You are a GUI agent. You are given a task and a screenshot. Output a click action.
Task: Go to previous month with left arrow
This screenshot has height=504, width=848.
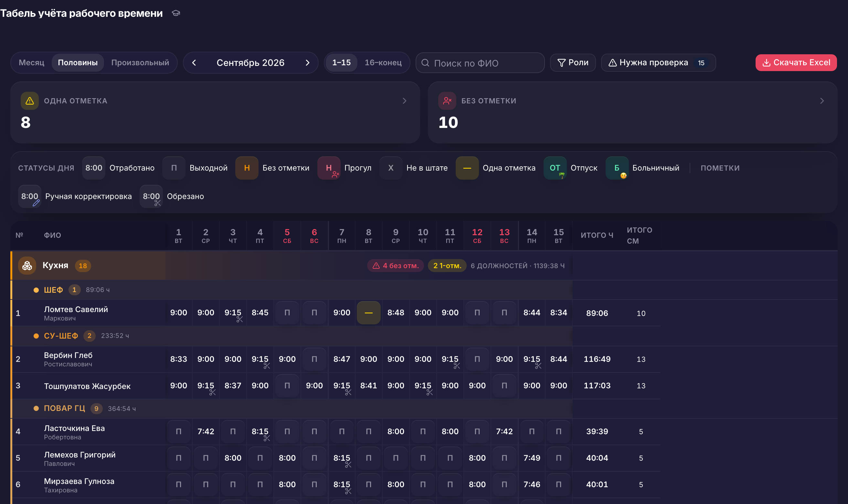(x=194, y=63)
